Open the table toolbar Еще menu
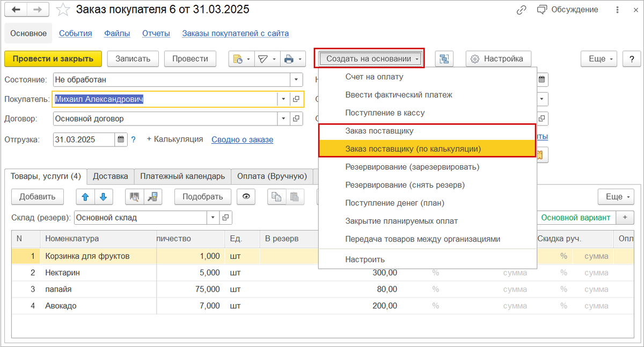Screen dimensions: 644x347 [617, 197]
